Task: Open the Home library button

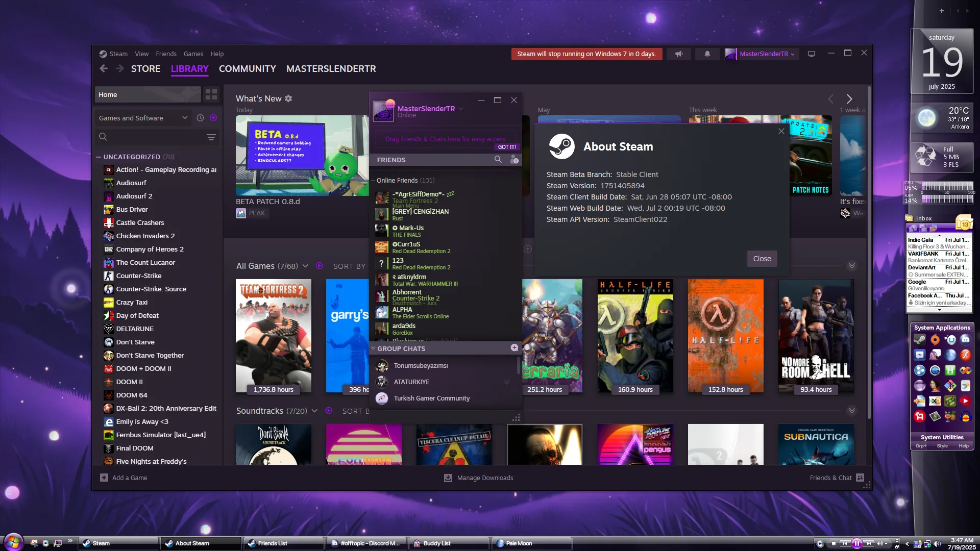Action: (x=148, y=94)
